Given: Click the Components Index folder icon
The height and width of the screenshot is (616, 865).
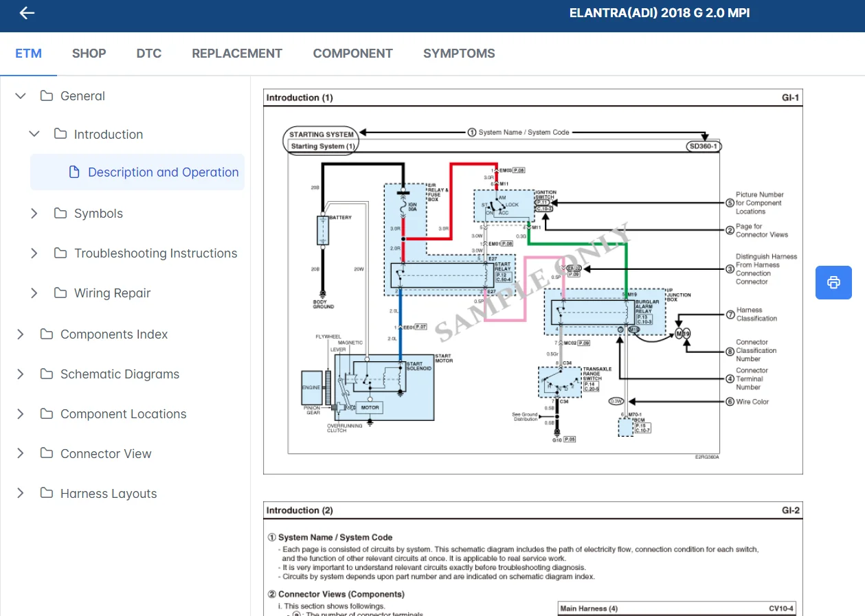Looking at the screenshot, I should (x=47, y=334).
